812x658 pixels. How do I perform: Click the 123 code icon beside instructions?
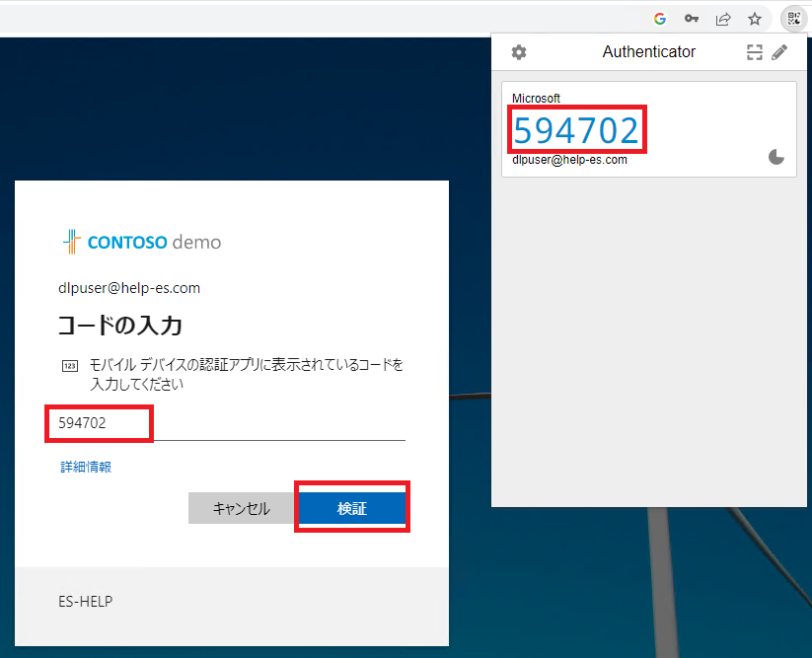point(70,366)
